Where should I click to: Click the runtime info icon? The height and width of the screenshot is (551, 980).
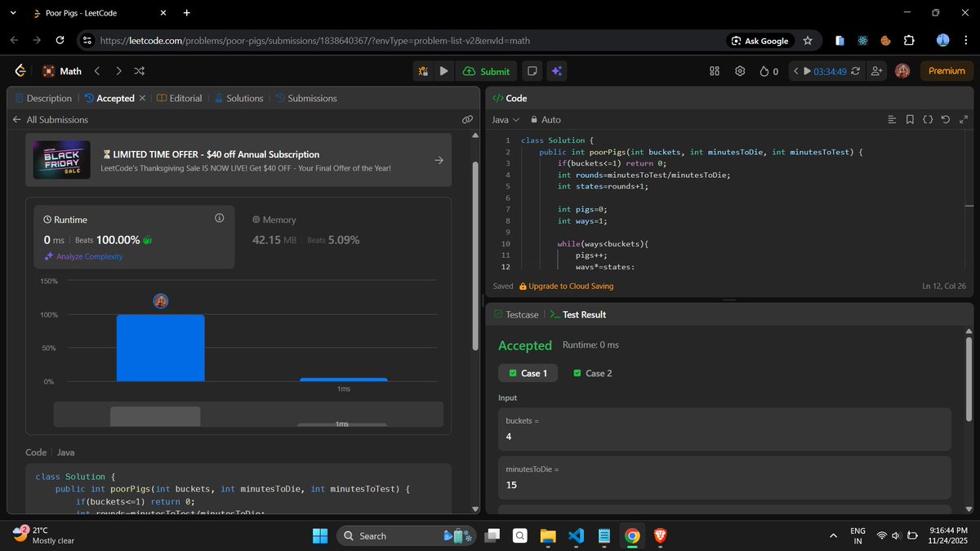click(219, 218)
